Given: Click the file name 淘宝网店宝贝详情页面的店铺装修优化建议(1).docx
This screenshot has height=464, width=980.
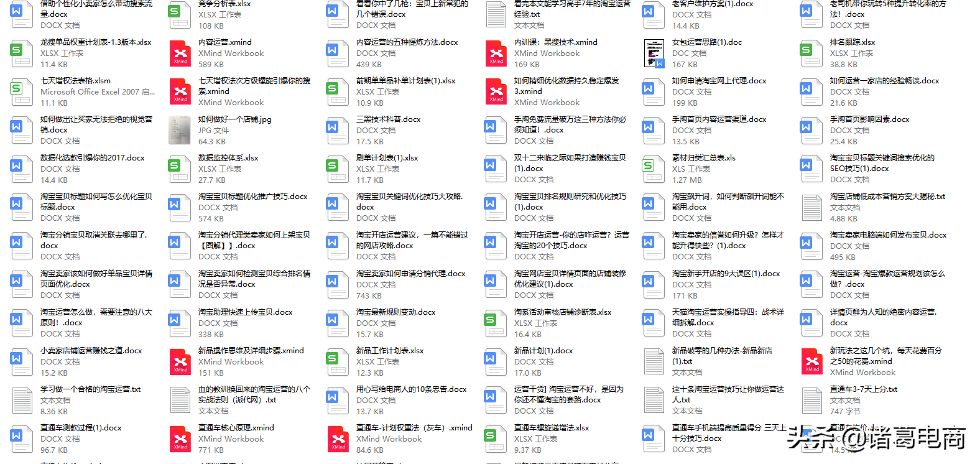Looking at the screenshot, I should coord(570,279).
